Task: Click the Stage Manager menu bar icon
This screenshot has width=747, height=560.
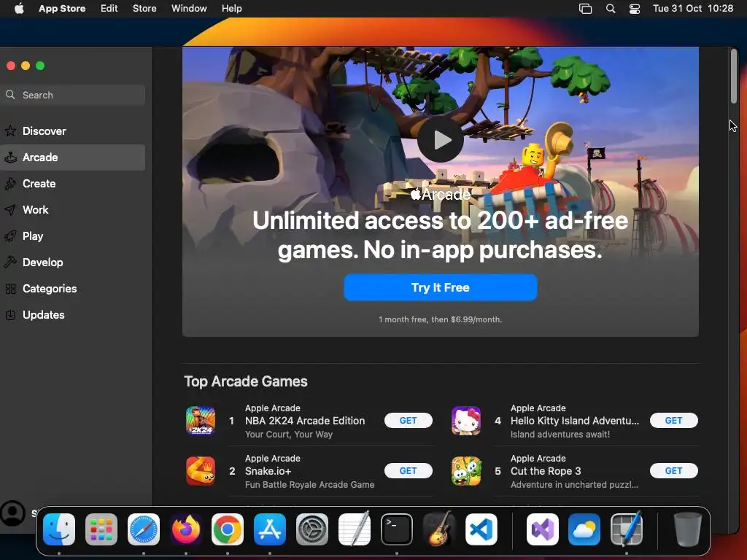Action: tap(586, 9)
